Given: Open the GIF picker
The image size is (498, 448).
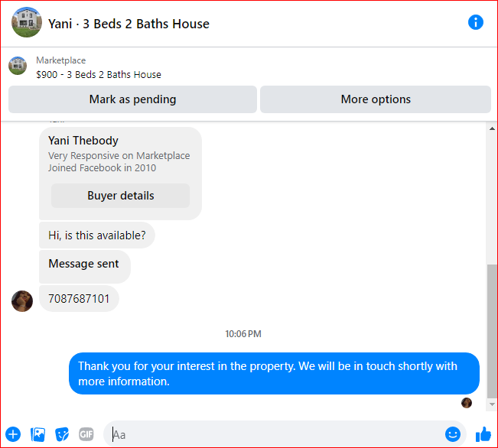Looking at the screenshot, I should point(86,434).
